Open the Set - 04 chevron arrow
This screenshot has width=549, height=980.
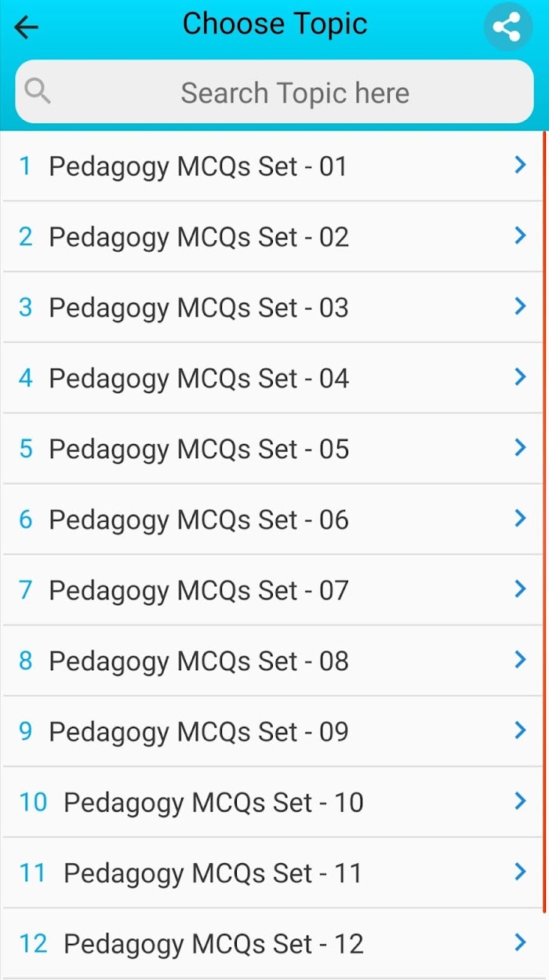click(519, 377)
